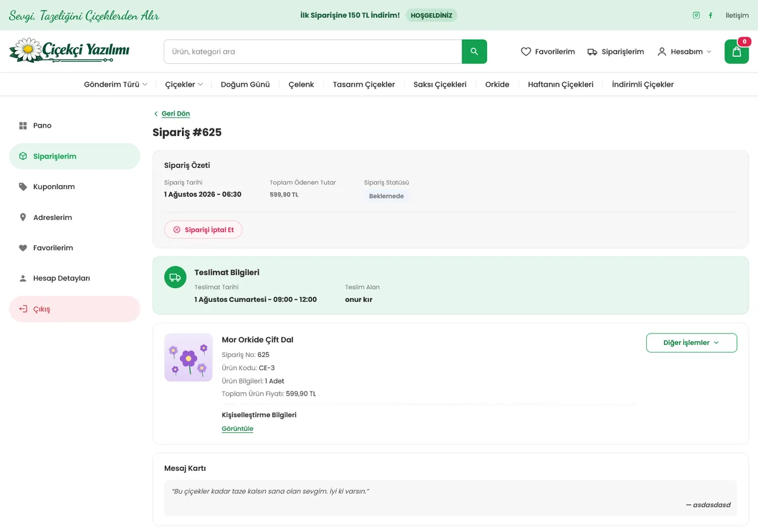758x532 pixels.
Task: Click the truck icon beside Siparişlerim in header
Action: [x=593, y=52]
